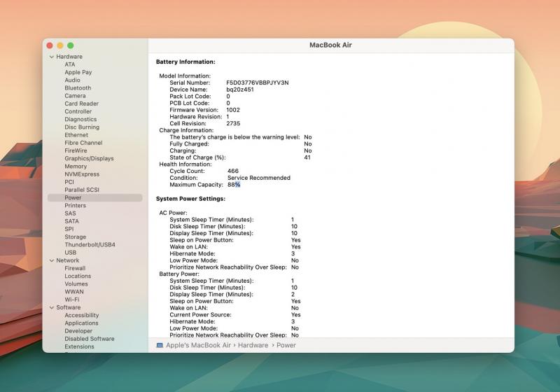The width and height of the screenshot is (560, 392).
Task: Select Fibre Channel item
Action: pyautogui.click(x=83, y=143)
